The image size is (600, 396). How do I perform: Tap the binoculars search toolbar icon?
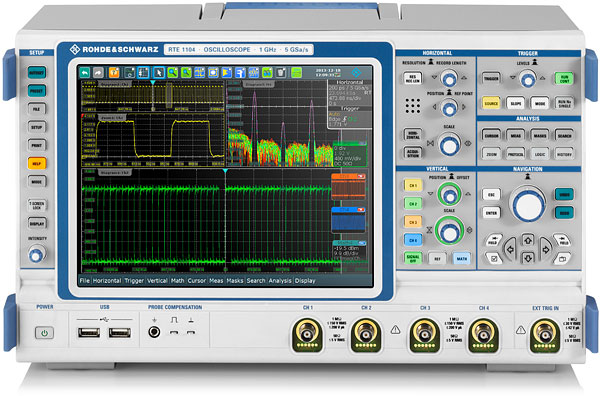(267, 72)
